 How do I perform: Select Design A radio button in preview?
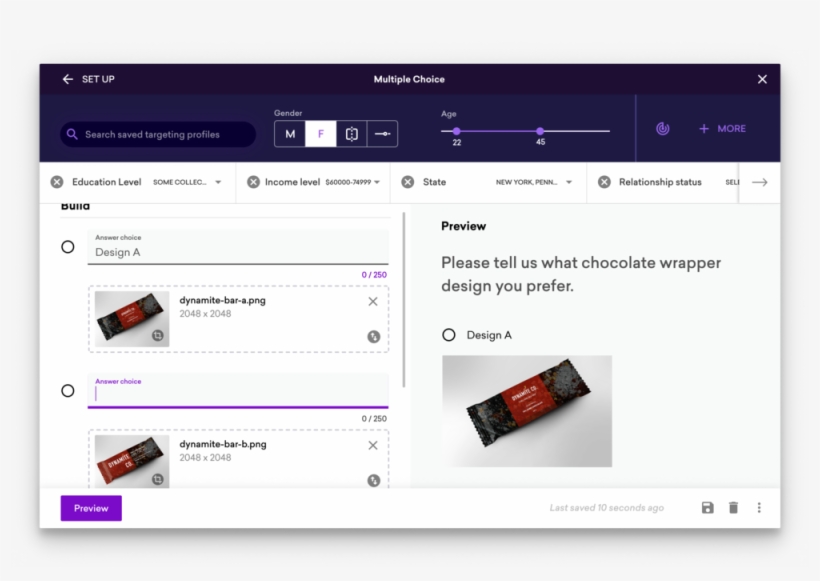coord(449,335)
